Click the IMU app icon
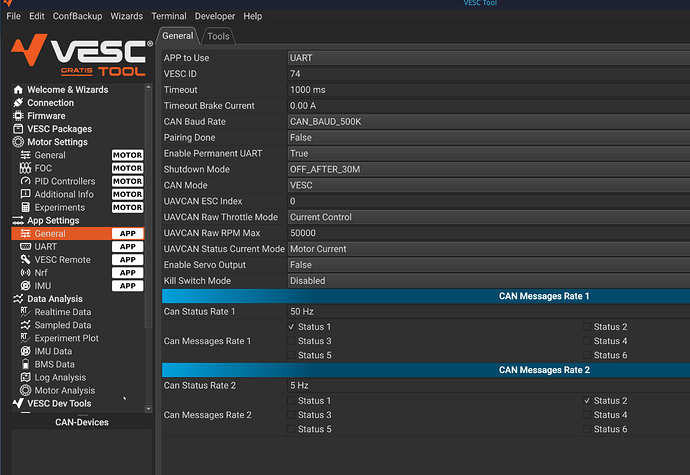 point(26,286)
